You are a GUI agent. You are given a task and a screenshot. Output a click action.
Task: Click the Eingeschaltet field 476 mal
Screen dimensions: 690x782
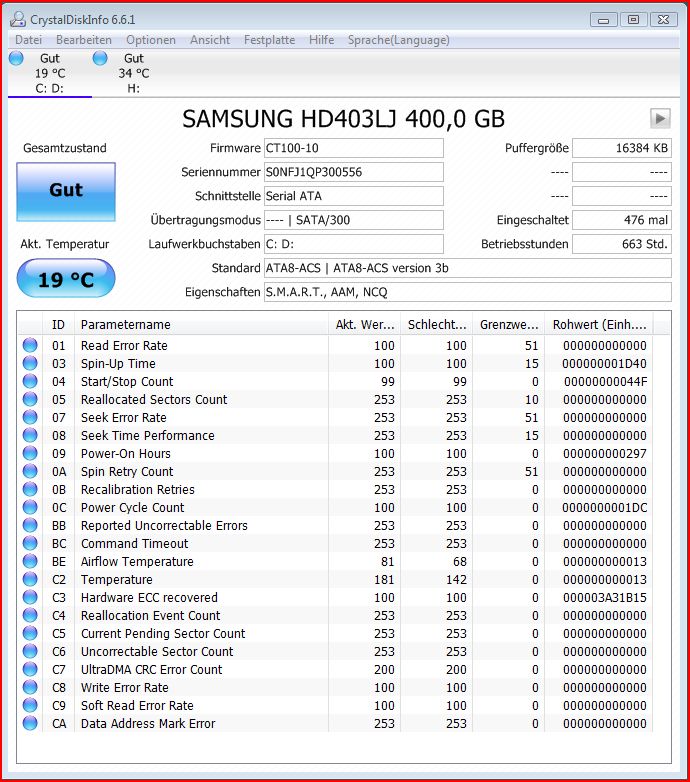622,220
